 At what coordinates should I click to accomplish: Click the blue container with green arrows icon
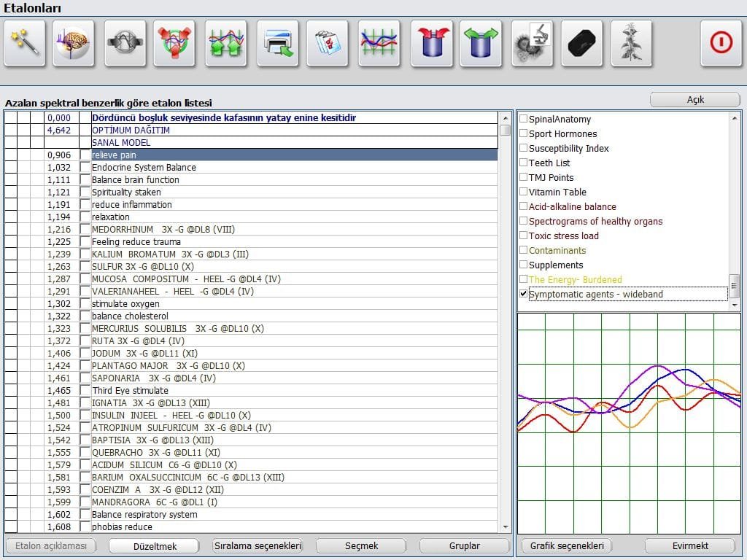click(481, 43)
